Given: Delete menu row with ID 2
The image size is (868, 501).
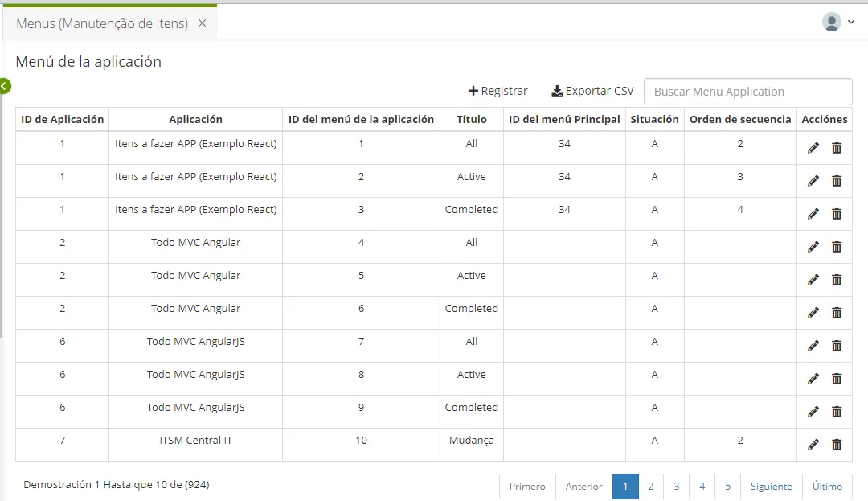Looking at the screenshot, I should pyautogui.click(x=837, y=181).
